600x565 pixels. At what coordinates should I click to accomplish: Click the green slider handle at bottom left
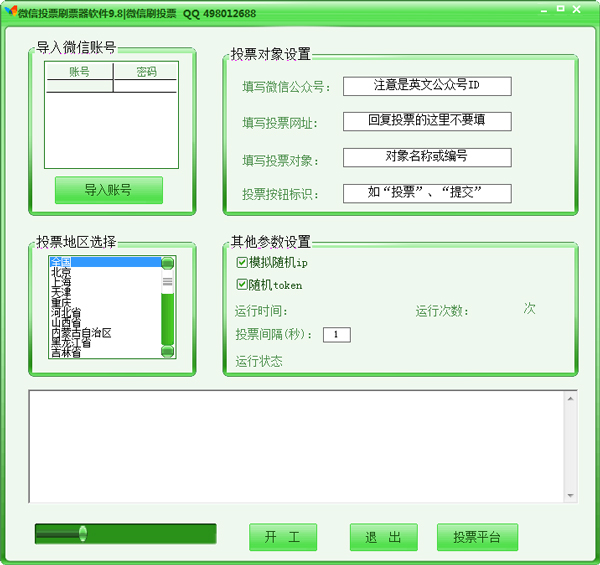[82, 534]
